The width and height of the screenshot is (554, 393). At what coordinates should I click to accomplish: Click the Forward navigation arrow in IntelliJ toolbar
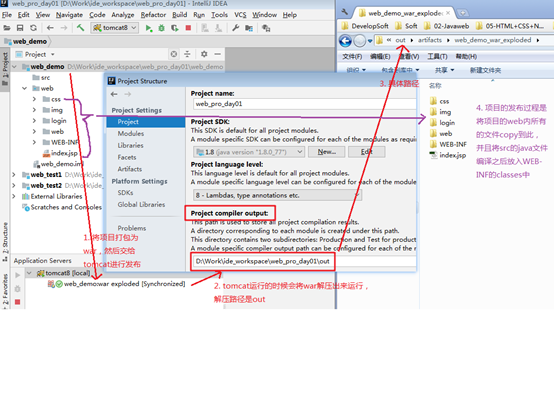pos(64,28)
